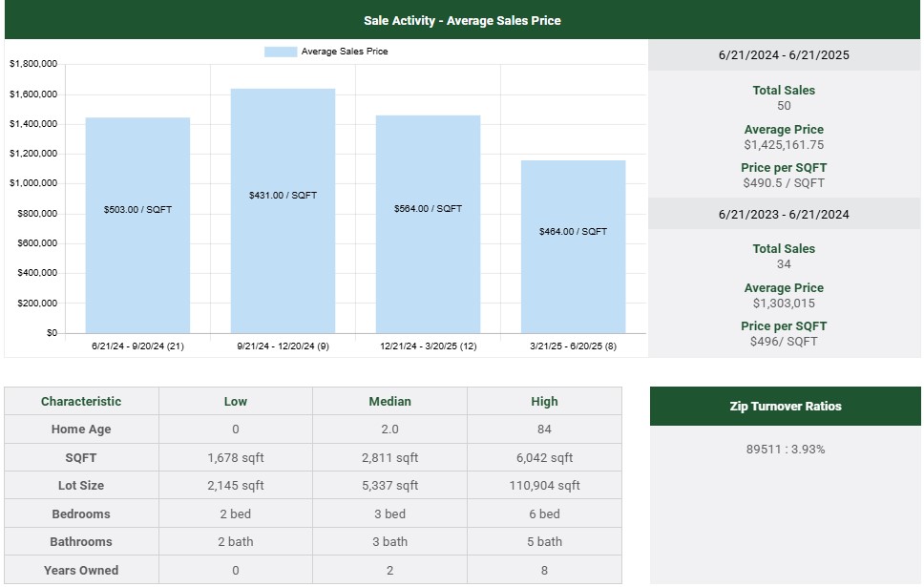
Task: Click the $1,425,161.75 average price value
Action: pyautogui.click(x=784, y=145)
